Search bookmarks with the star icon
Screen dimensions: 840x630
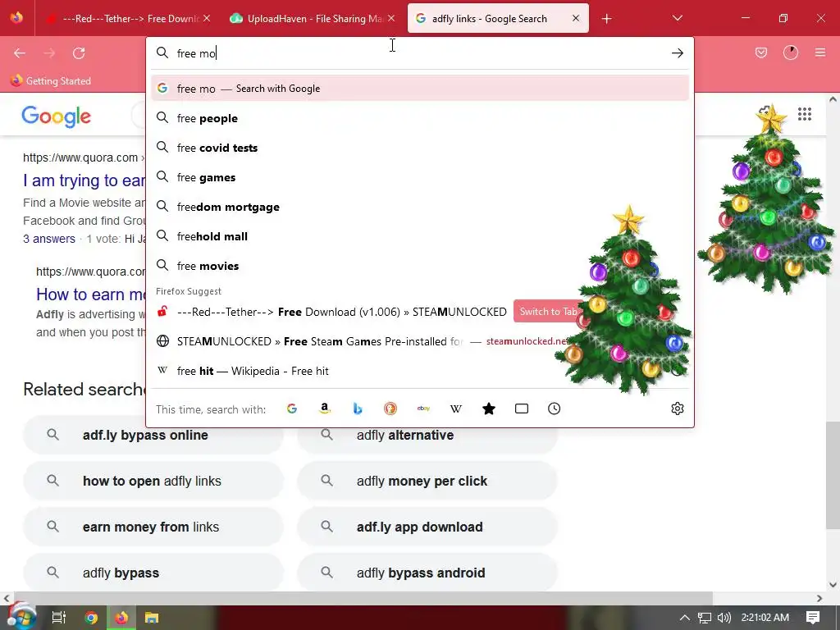click(489, 409)
